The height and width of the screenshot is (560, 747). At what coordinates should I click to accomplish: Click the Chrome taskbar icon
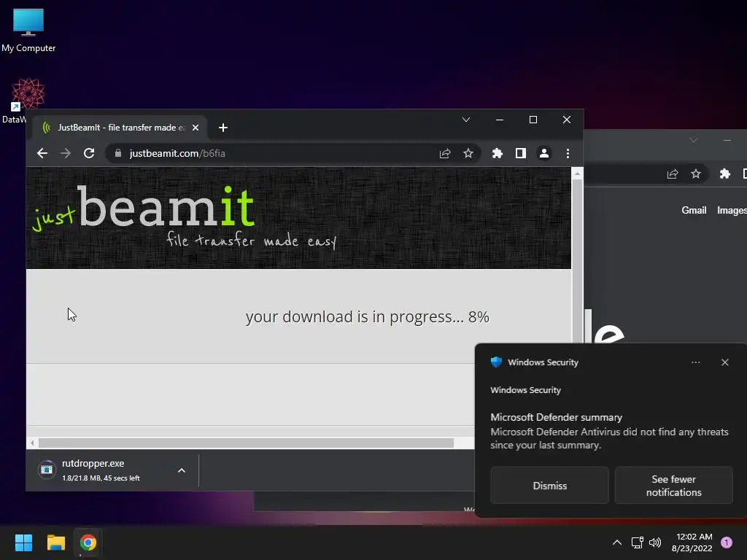88,542
